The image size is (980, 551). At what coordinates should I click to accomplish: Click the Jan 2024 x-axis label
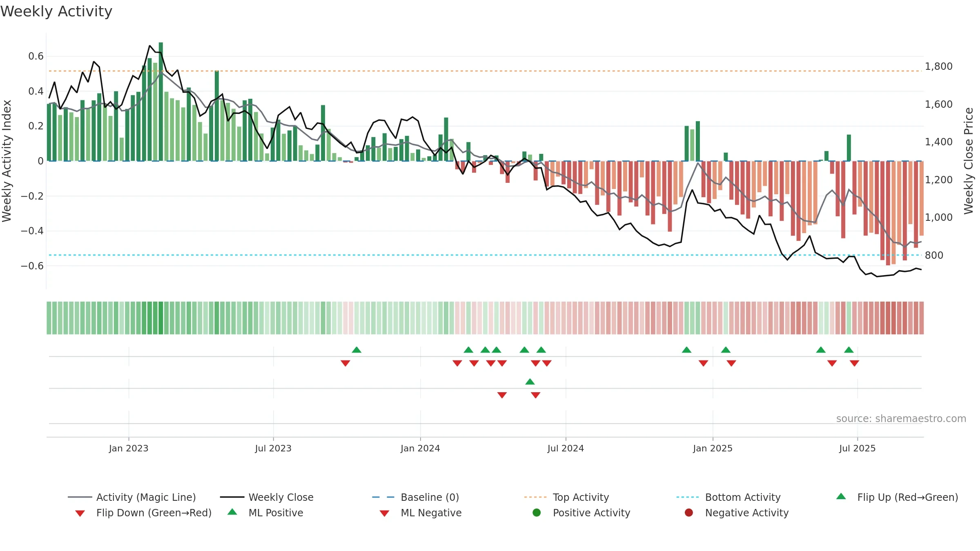[x=420, y=448]
